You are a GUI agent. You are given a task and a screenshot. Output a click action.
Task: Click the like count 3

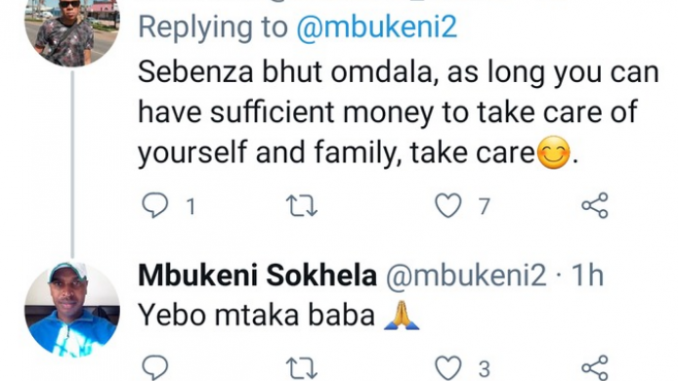(484, 369)
